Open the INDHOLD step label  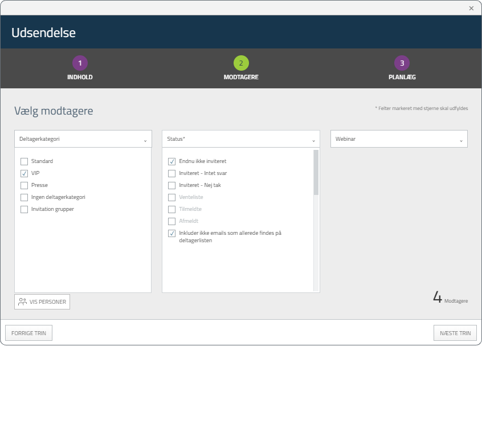tap(80, 77)
